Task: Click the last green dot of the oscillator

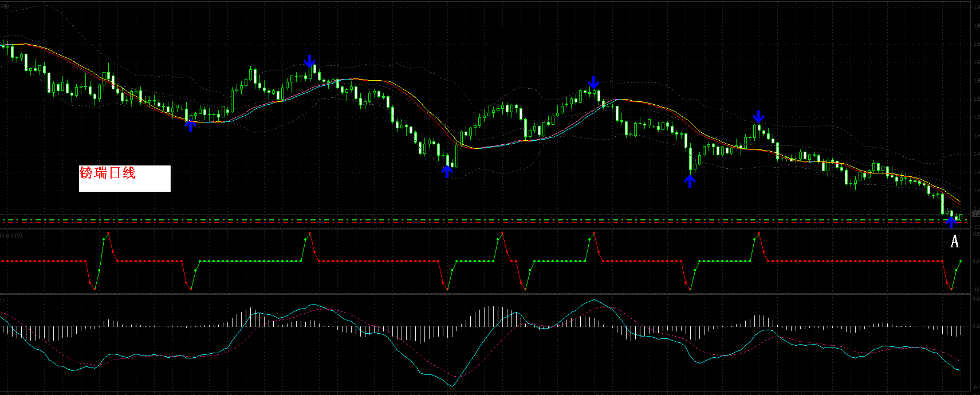Action: (961, 261)
